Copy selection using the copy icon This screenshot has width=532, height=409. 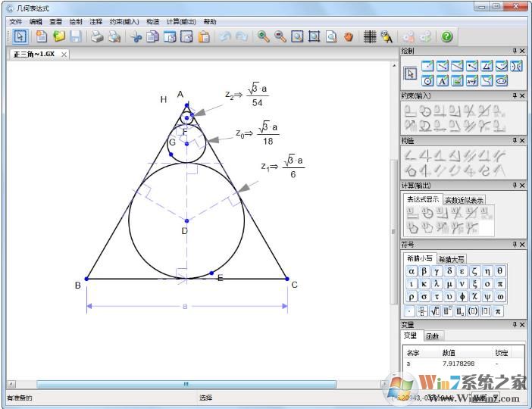152,36
